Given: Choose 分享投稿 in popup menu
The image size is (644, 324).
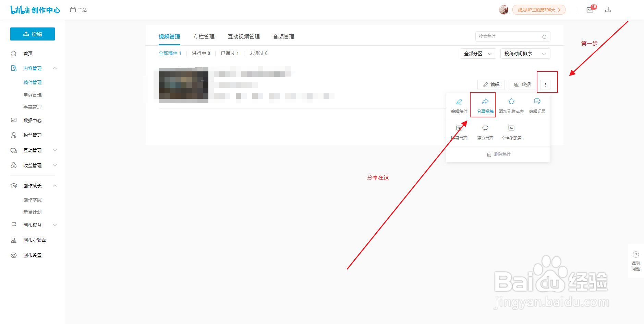Looking at the screenshot, I should 485,106.
